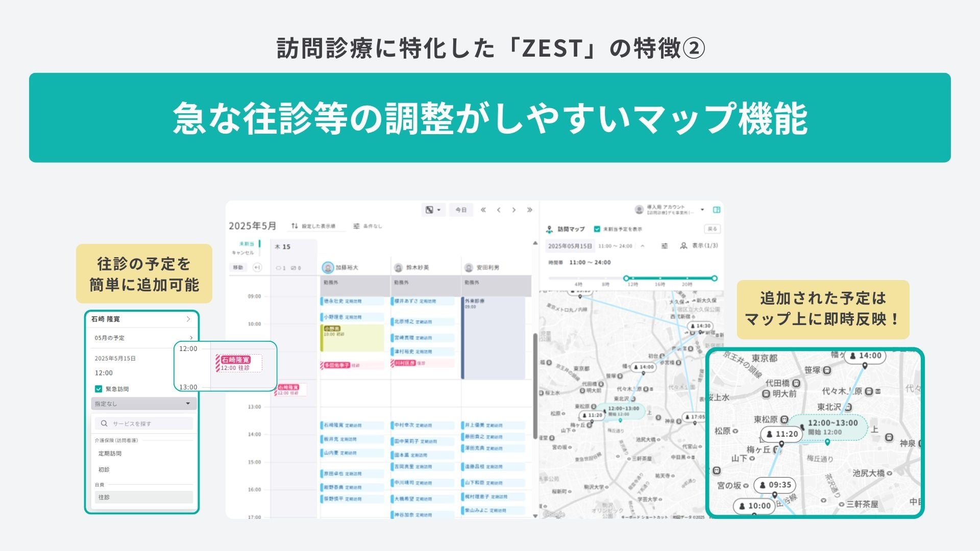Open the map filter settings slider icon
The image size is (980, 551).
tap(665, 246)
